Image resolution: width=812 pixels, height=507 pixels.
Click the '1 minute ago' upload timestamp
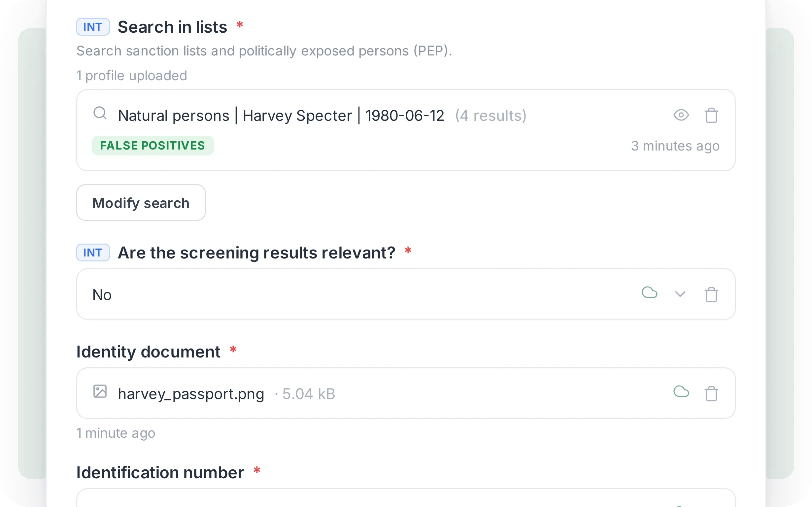(116, 433)
